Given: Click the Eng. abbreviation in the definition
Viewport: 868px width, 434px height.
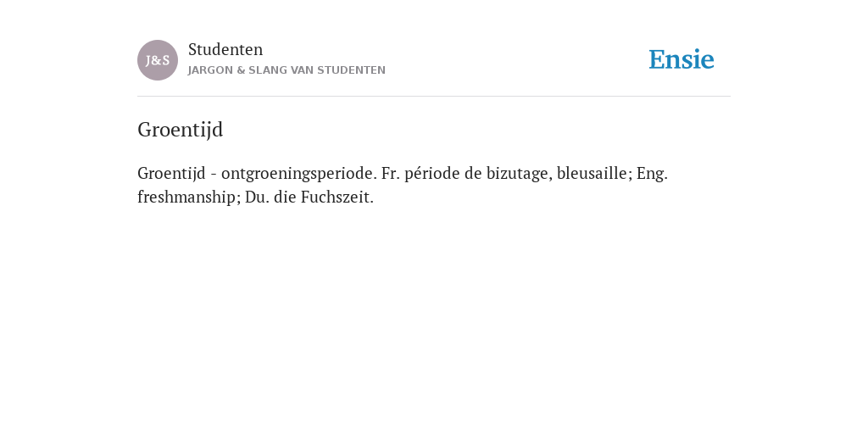Looking at the screenshot, I should [652, 174].
